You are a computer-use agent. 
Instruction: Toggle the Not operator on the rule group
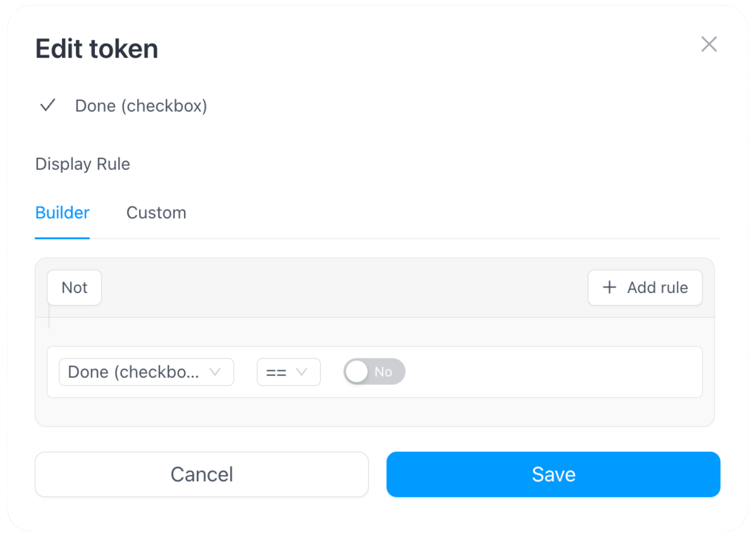pos(74,288)
